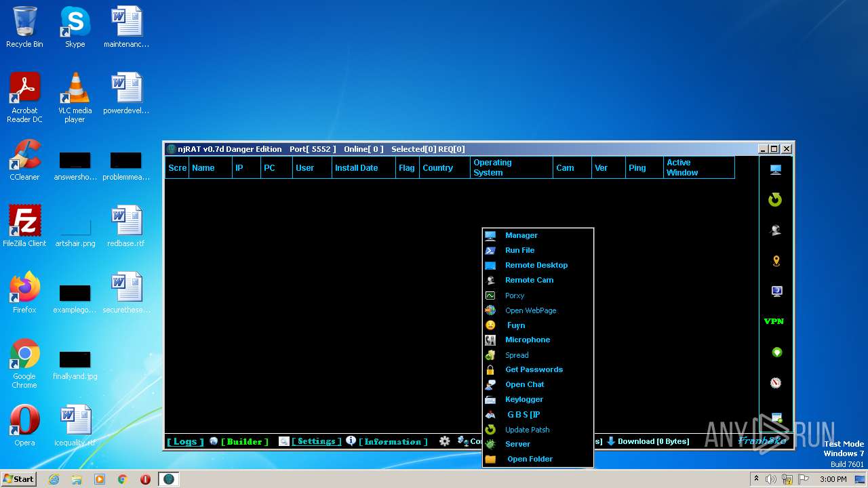Open Windows Explorer from the taskbar

tap(77, 479)
